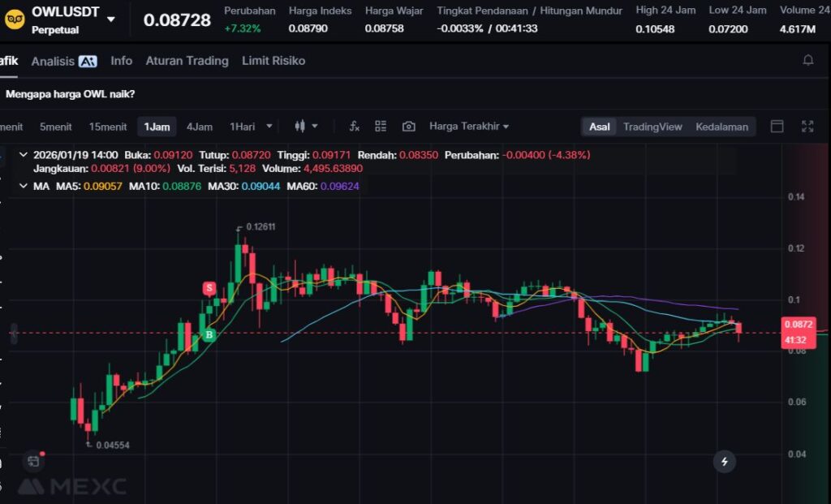The image size is (831, 504).
Task: Click the chart layout grid icon
Action: point(381,127)
